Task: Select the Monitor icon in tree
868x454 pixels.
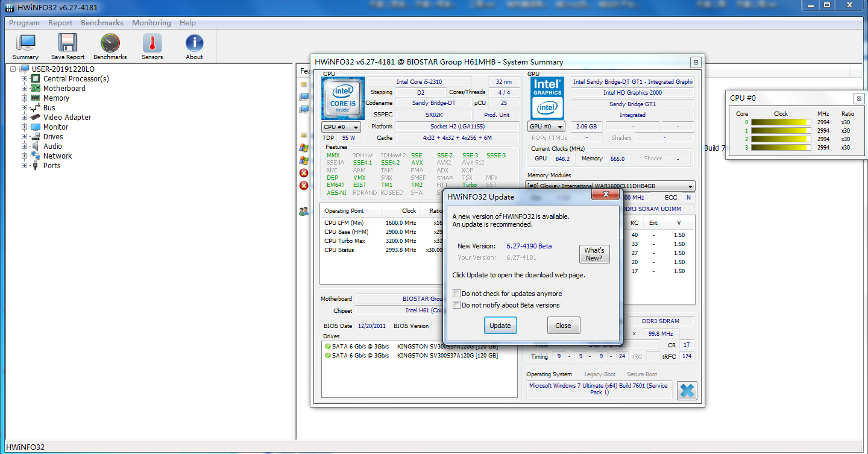Action: click(x=36, y=127)
